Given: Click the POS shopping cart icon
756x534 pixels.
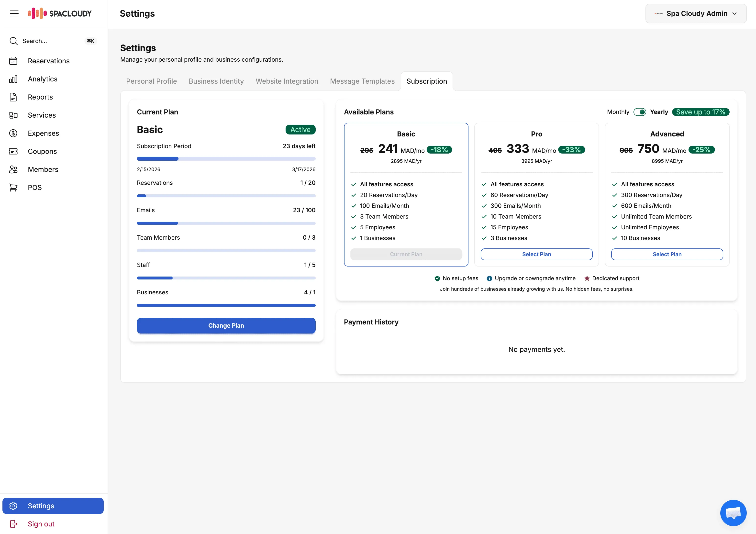Looking at the screenshot, I should tap(13, 187).
